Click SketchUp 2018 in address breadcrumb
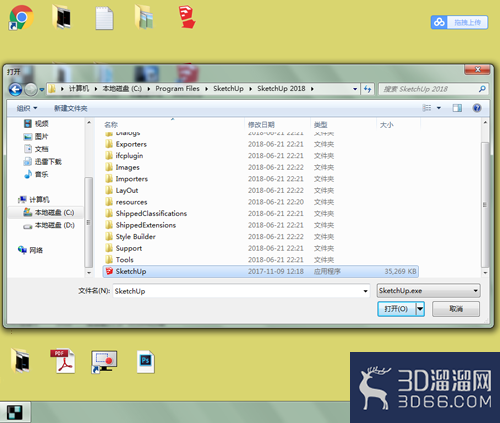This screenshot has width=500, height=423. [x=281, y=89]
